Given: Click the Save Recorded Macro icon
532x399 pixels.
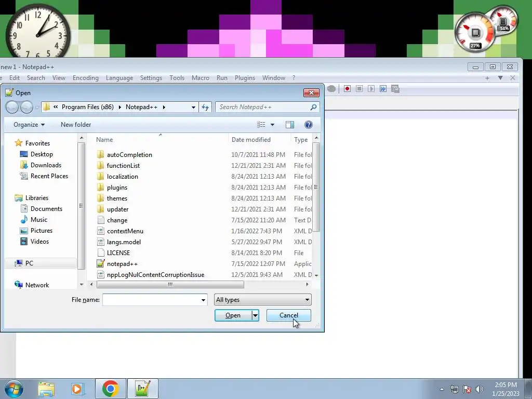Looking at the screenshot, I should coord(395,89).
